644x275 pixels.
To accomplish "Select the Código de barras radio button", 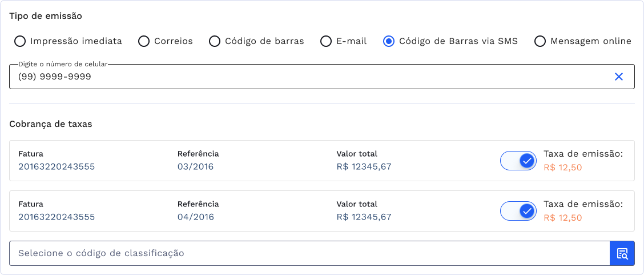I will tap(215, 41).
